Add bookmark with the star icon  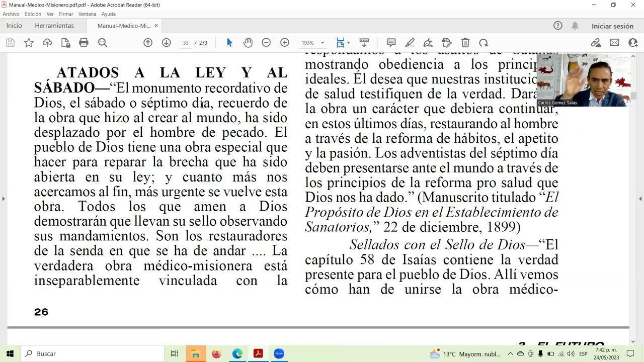(29, 43)
